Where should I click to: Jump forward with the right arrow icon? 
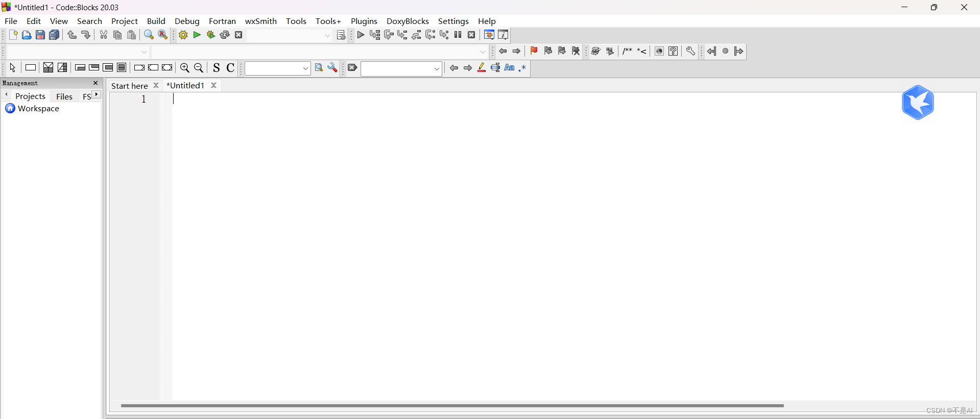point(517,52)
